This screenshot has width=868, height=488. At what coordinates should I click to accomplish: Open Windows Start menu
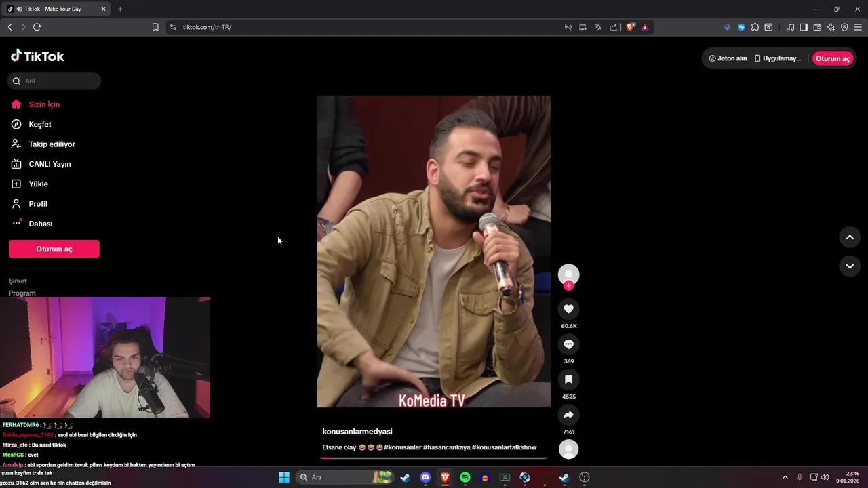pos(284,477)
